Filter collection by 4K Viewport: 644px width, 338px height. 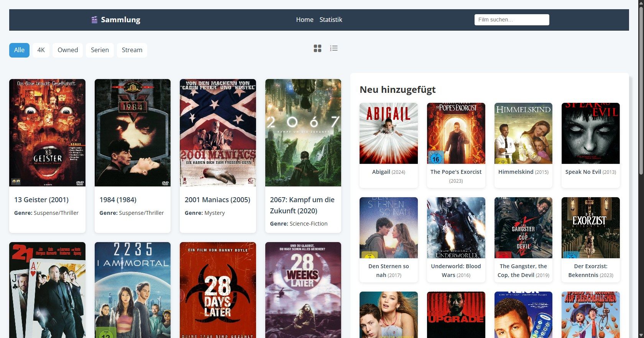[x=41, y=50]
